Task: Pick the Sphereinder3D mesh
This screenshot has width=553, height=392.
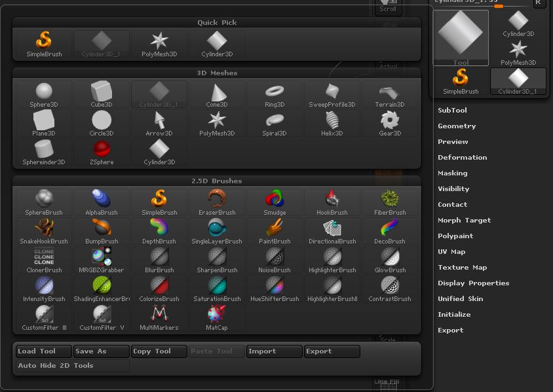Action: [x=44, y=152]
